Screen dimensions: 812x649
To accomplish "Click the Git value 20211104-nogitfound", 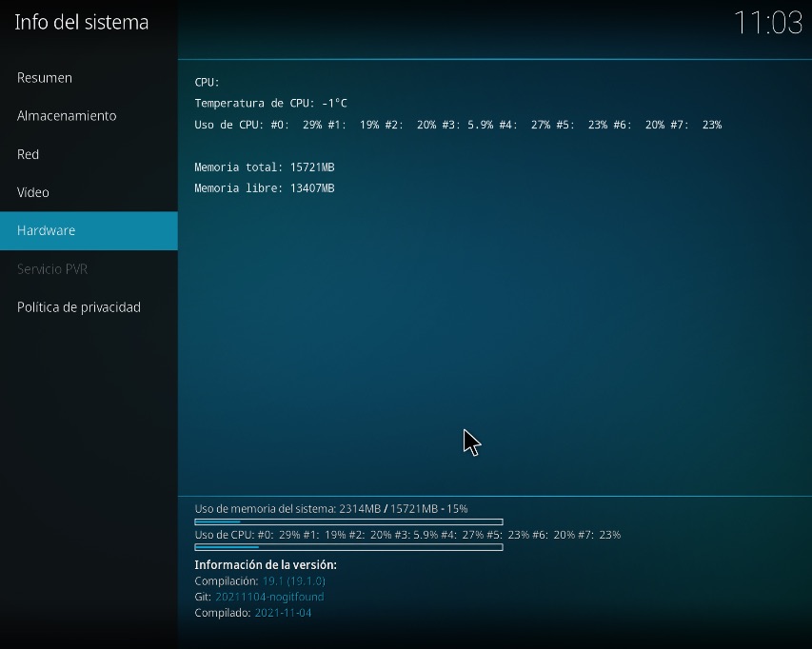I will point(269,597).
